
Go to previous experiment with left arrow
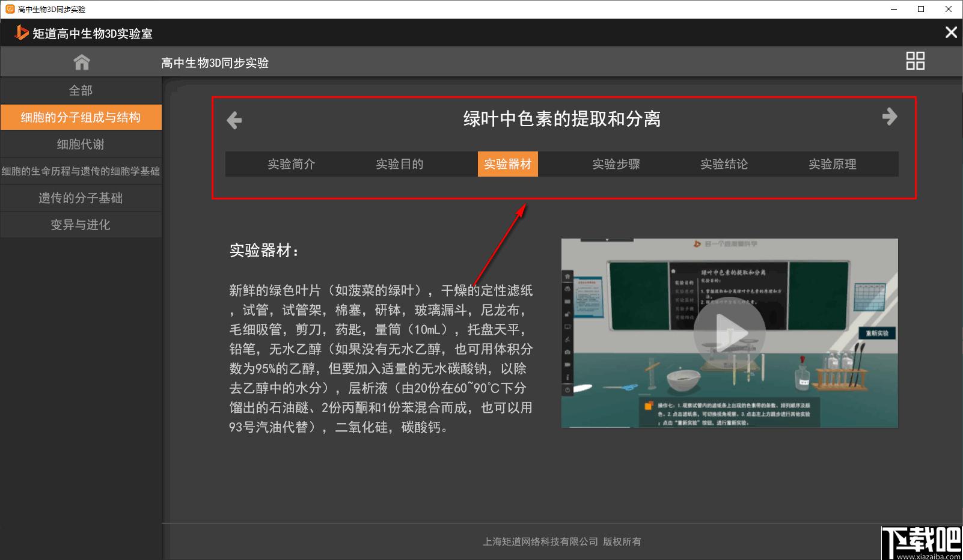(x=234, y=120)
